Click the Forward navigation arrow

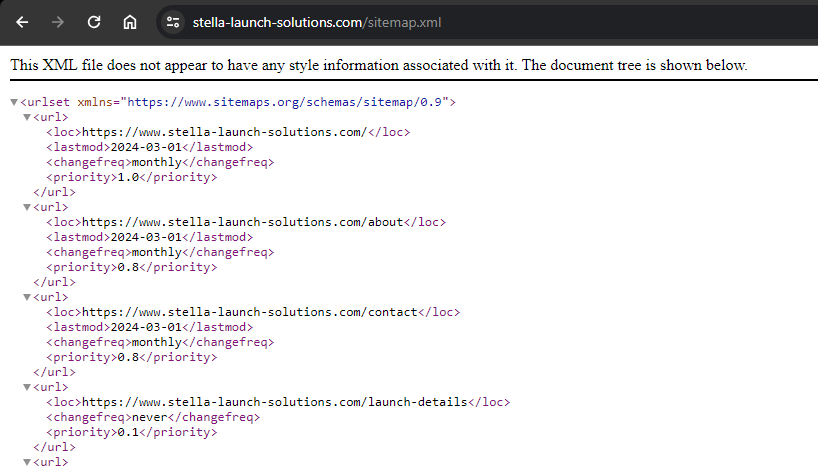click(x=58, y=21)
